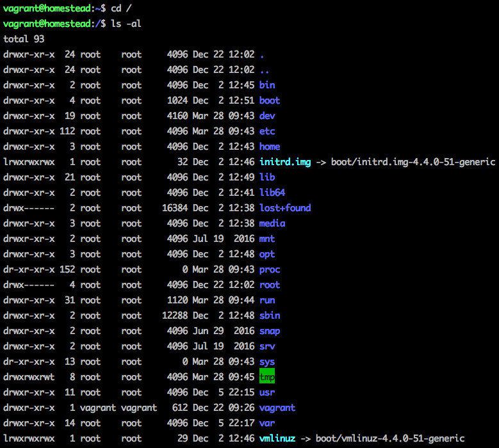Click the link count '152' on proc row

pos(67,269)
